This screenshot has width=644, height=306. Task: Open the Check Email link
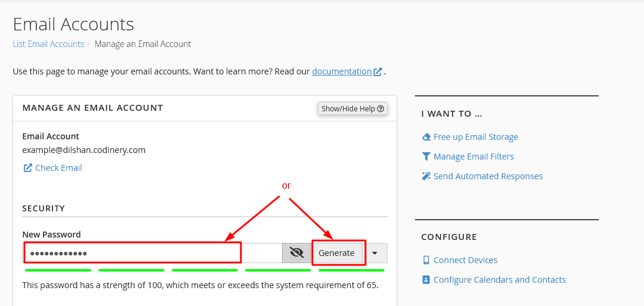(x=58, y=168)
